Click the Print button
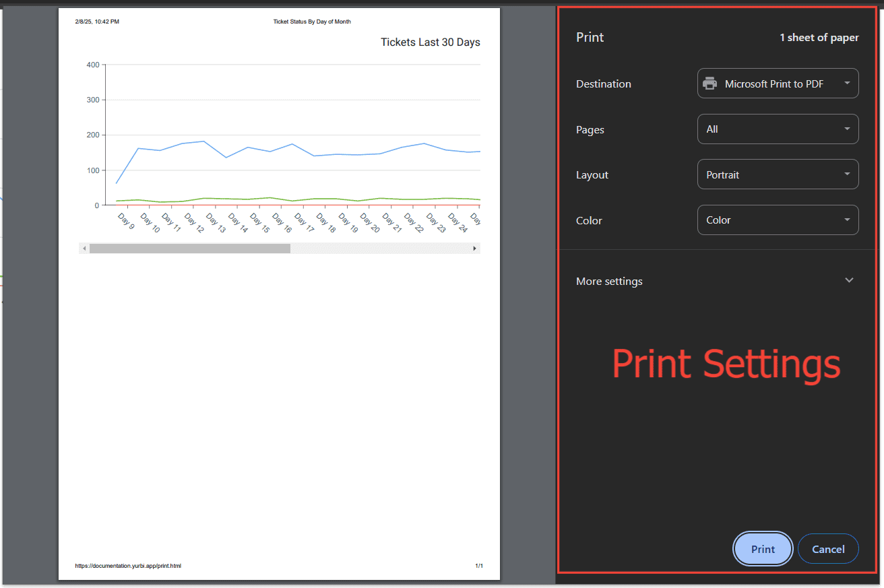 (763, 549)
